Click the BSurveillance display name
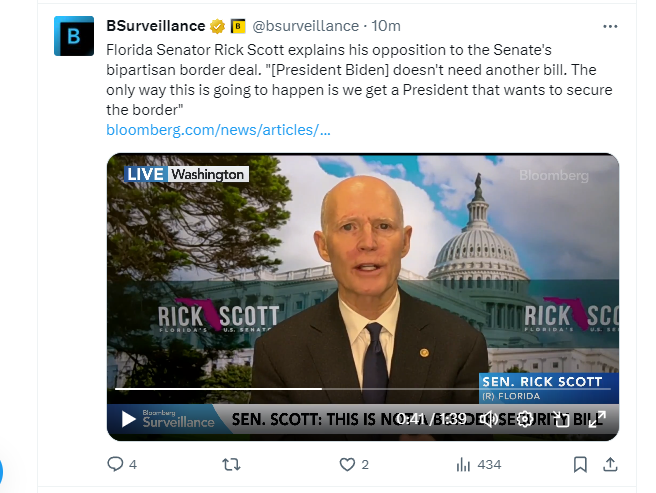This screenshot has width=656, height=493. pyautogui.click(x=155, y=26)
